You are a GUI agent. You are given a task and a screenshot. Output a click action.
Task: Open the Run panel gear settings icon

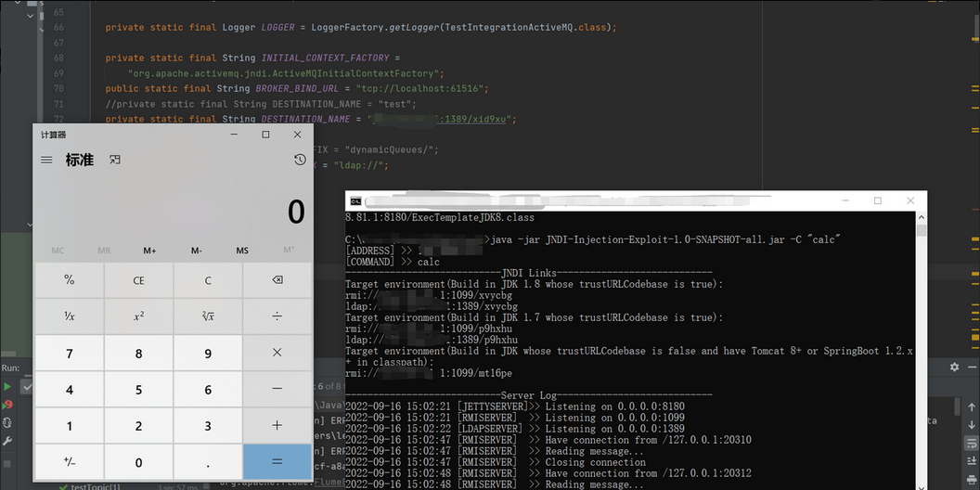click(x=954, y=367)
